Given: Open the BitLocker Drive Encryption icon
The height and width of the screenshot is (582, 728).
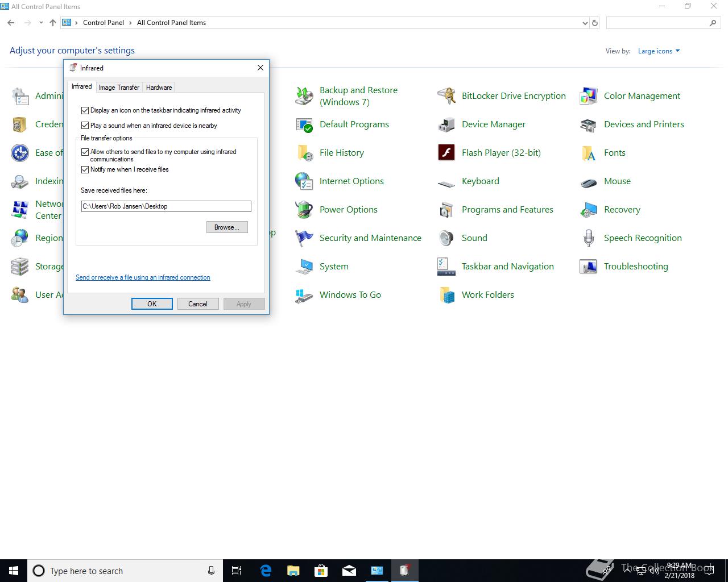Looking at the screenshot, I should 446,96.
